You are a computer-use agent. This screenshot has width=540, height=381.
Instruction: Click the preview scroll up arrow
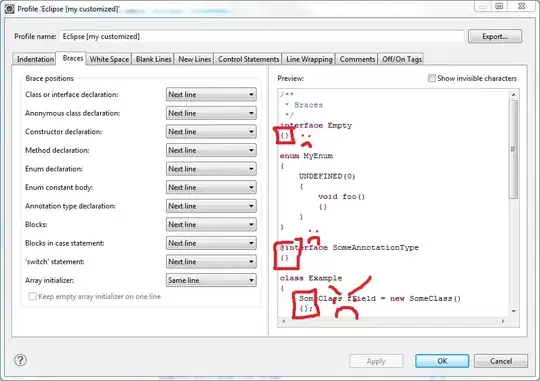tap(513, 94)
